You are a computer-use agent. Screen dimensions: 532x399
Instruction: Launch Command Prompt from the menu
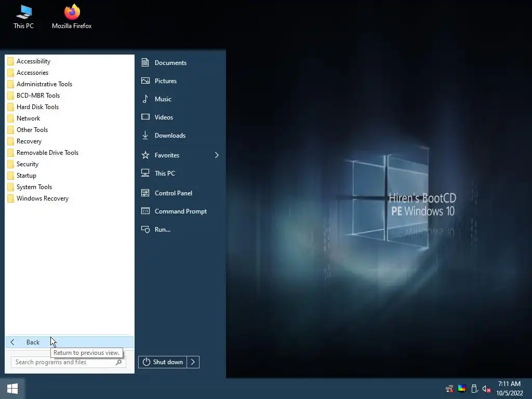tap(180, 211)
